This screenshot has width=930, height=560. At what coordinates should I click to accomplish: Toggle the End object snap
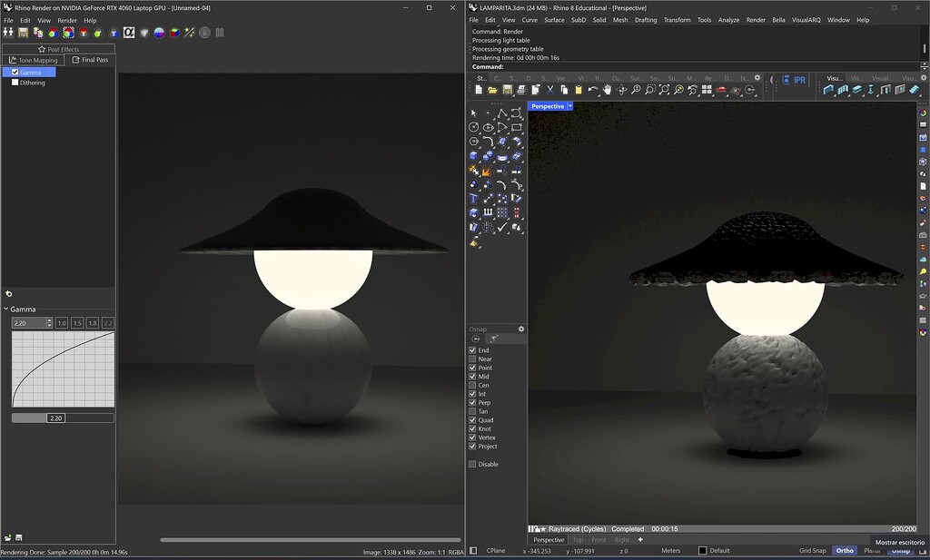point(473,349)
